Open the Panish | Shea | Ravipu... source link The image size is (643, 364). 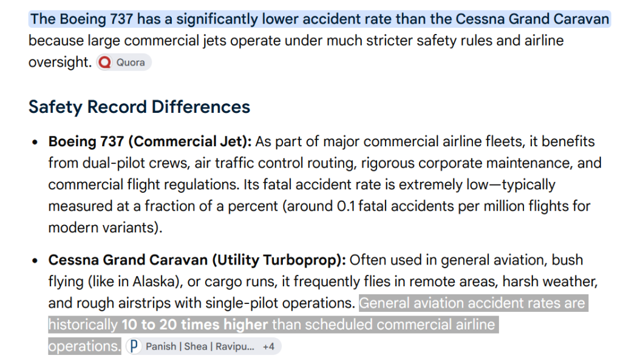coord(200,346)
